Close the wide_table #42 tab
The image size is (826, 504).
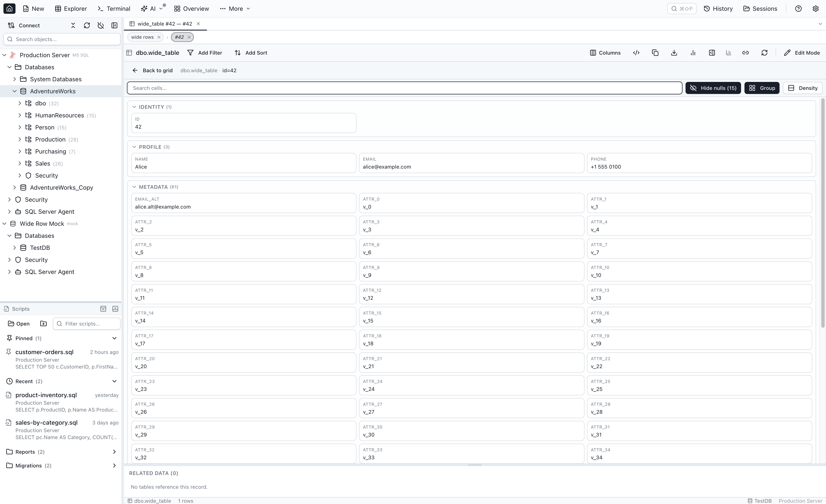pyautogui.click(x=198, y=24)
